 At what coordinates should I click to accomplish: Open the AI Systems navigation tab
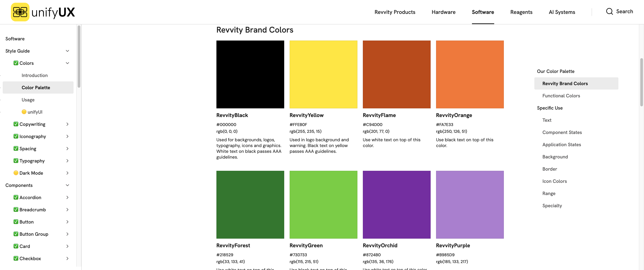(x=562, y=12)
